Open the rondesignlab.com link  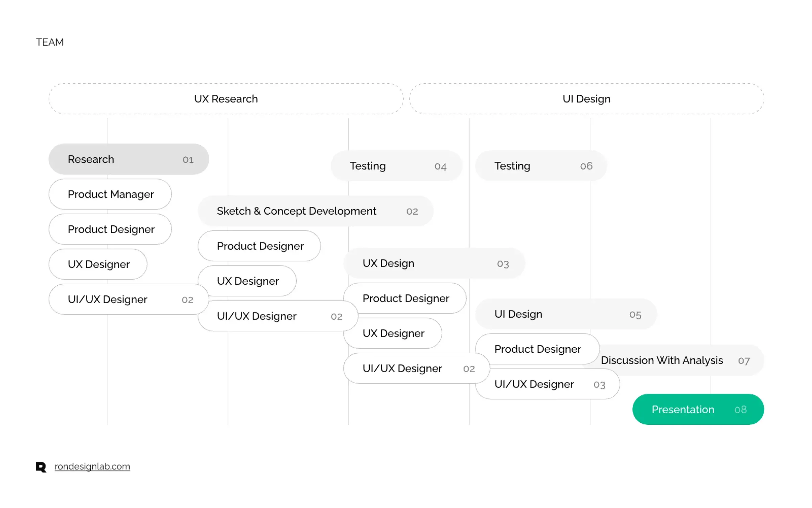tap(92, 466)
